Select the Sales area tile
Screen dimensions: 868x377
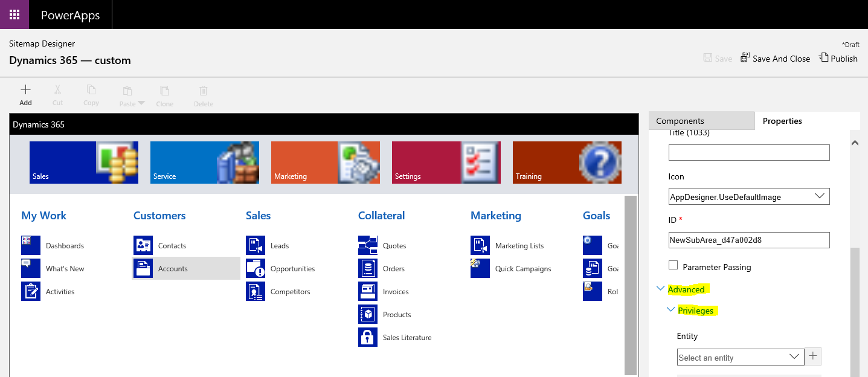[x=84, y=163]
